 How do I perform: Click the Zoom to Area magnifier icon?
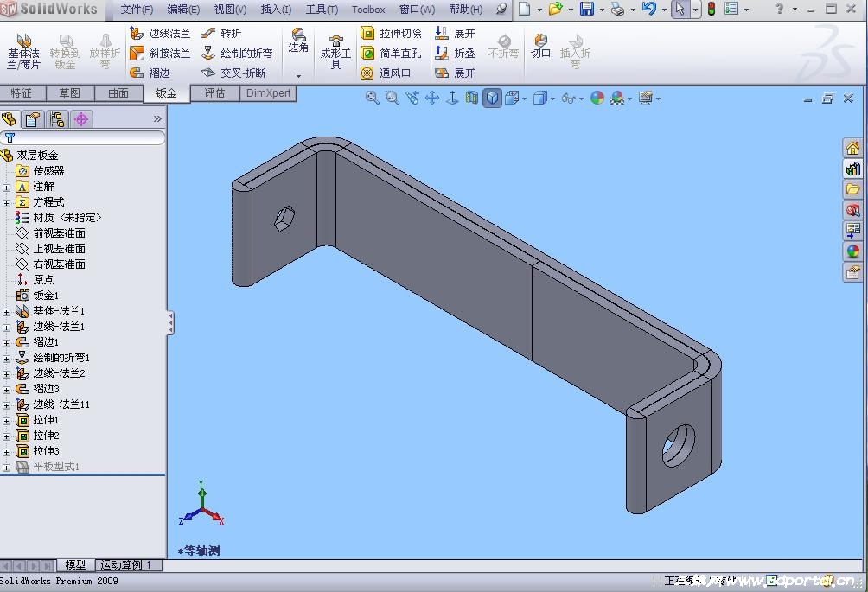(393, 98)
